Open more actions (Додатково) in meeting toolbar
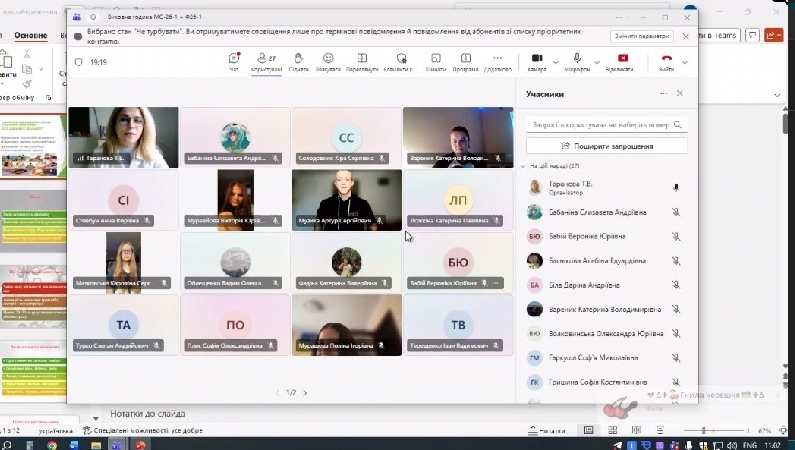 click(x=497, y=62)
